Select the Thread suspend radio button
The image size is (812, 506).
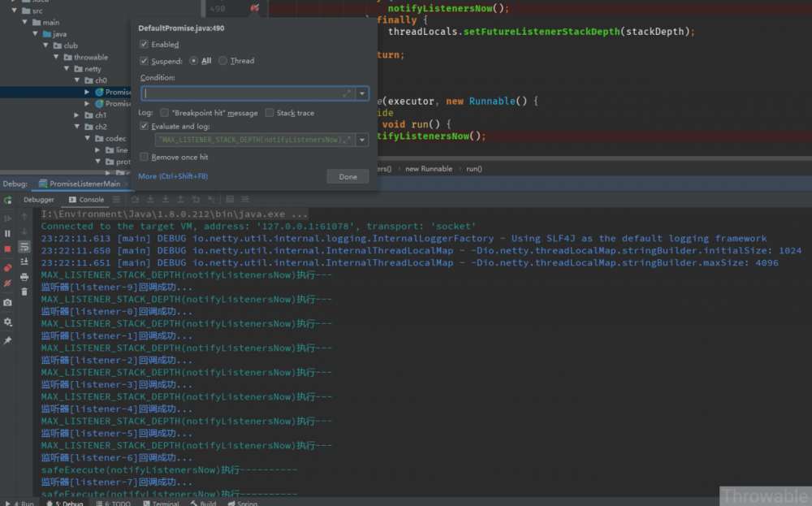(223, 61)
